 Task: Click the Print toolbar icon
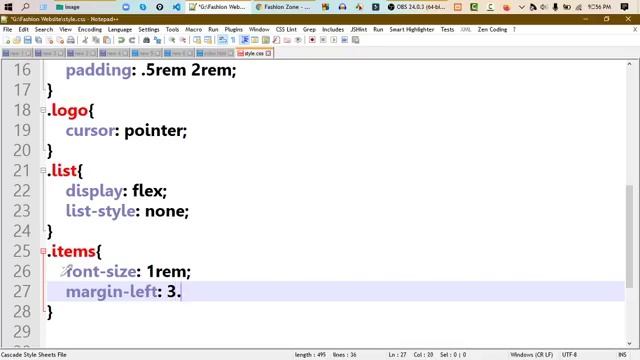pos(71,40)
